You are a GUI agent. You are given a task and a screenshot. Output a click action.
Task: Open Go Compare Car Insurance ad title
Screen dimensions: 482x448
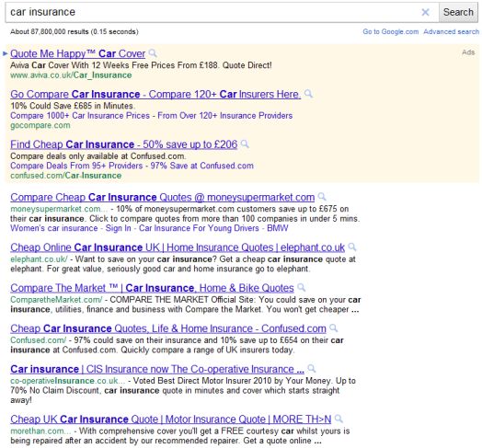coord(155,94)
